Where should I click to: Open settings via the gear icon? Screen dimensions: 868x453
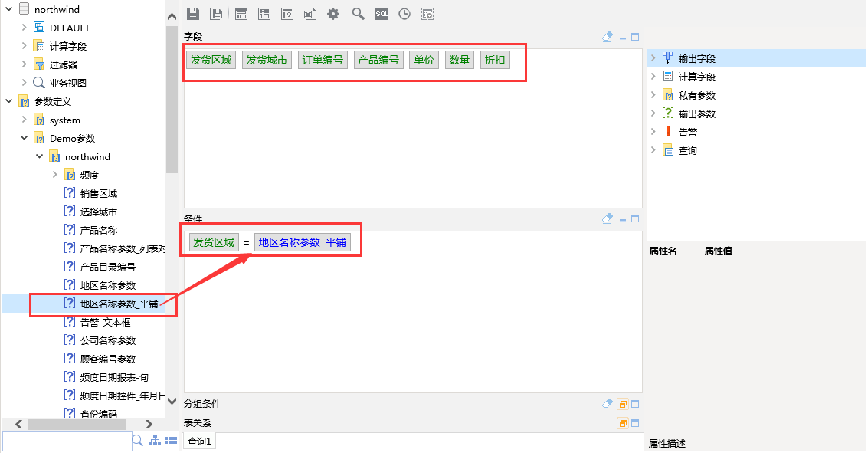(333, 14)
